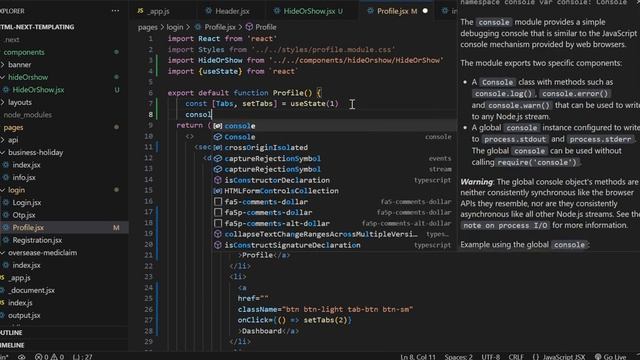Select collapseTextChangeRangesAcrossMultipleVersions suggestion
The height and width of the screenshot is (360, 640).
click(334, 234)
